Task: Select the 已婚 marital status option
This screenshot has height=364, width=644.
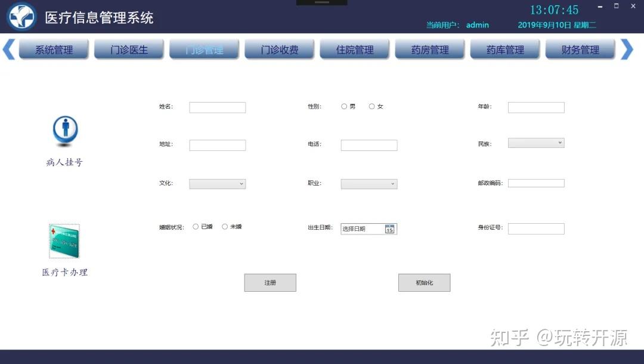Action: click(196, 226)
